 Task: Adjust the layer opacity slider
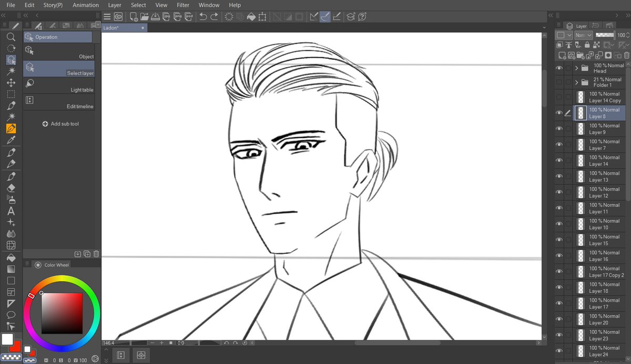tap(605, 35)
